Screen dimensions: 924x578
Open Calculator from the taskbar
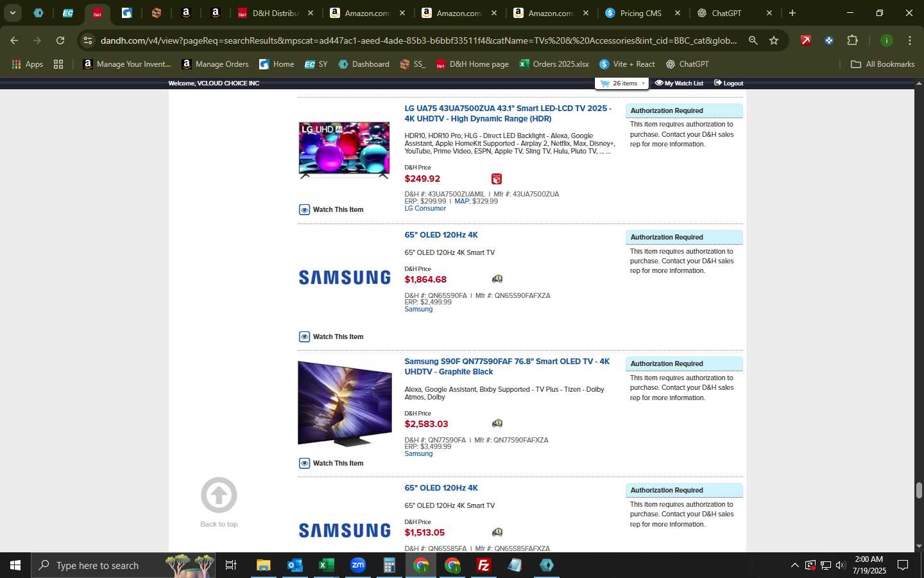(x=389, y=565)
